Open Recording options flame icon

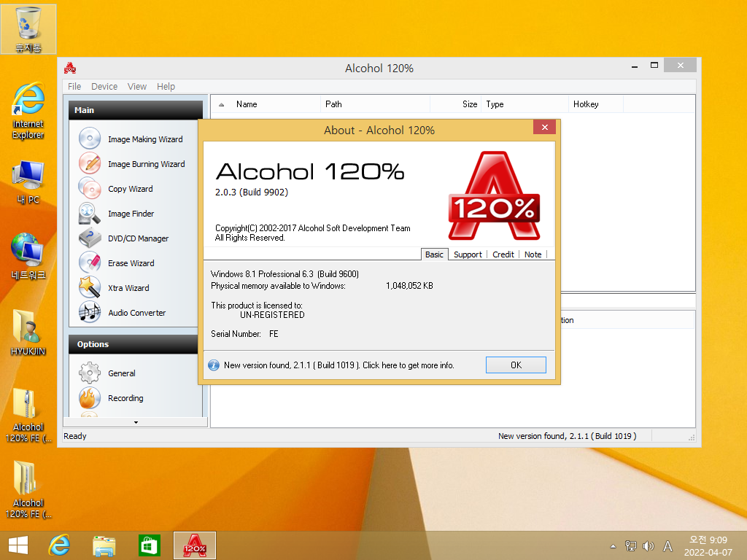[x=90, y=397]
